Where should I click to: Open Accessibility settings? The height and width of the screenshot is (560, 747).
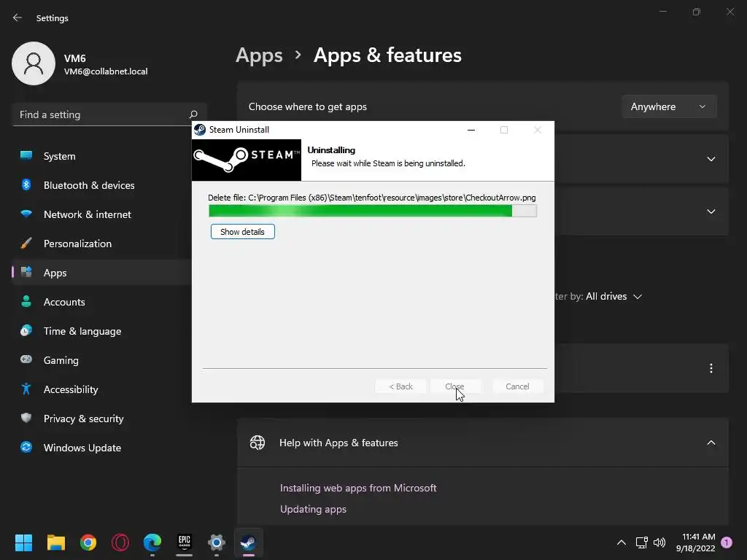102,389
